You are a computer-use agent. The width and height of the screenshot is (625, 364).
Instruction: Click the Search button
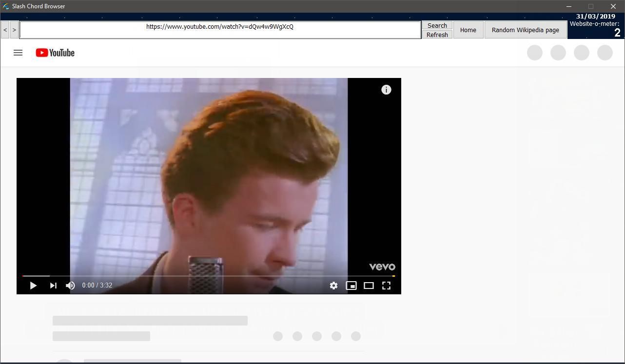coord(437,25)
